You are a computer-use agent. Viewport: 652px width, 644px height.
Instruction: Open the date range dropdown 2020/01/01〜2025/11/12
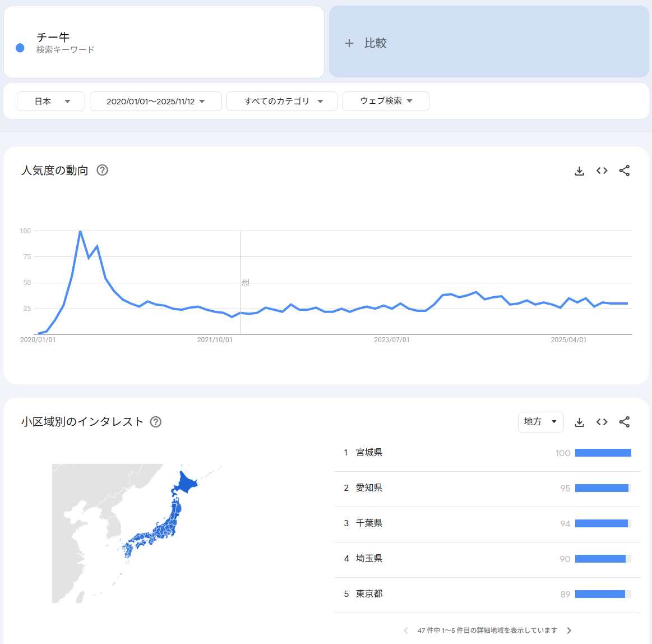155,102
